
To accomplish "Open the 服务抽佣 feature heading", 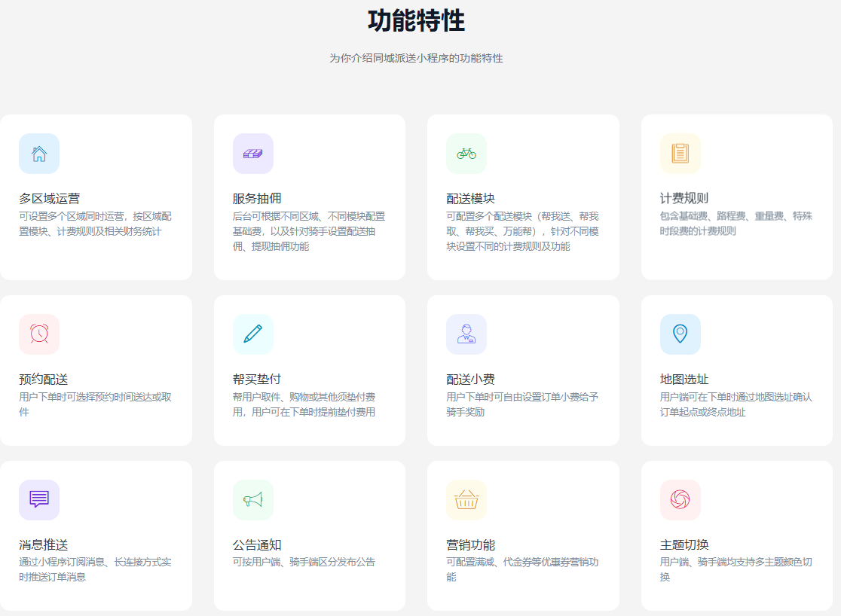I will (257, 199).
